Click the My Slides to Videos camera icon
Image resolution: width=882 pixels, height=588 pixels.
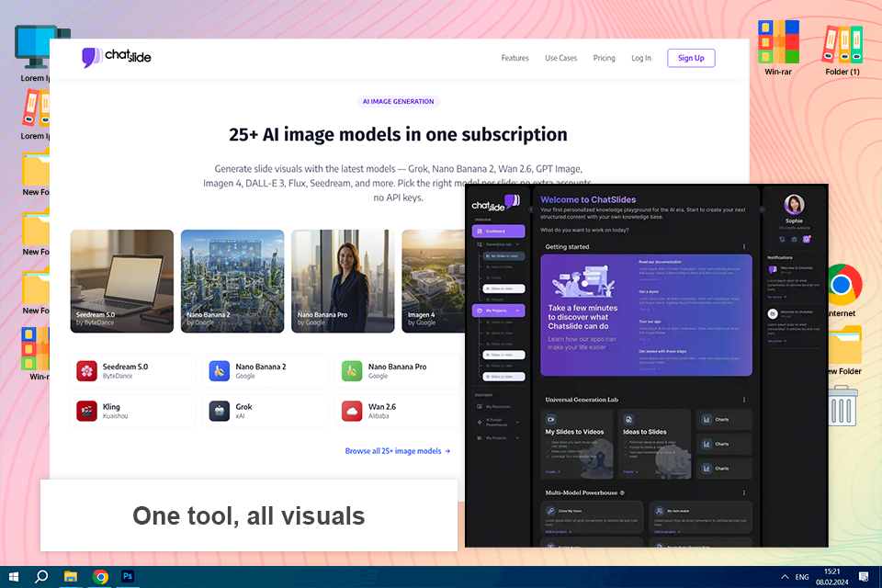pos(551,419)
